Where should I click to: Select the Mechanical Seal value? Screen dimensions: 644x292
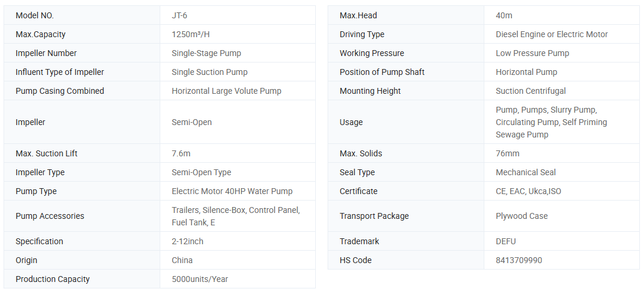[x=526, y=172]
